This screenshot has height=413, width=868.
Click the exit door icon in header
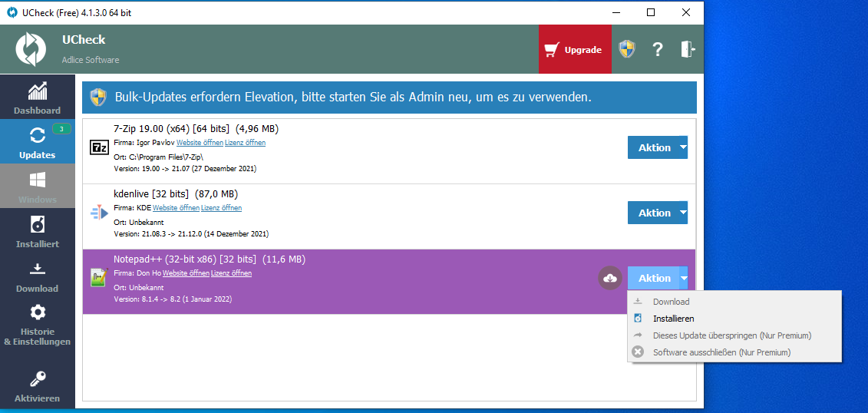688,49
